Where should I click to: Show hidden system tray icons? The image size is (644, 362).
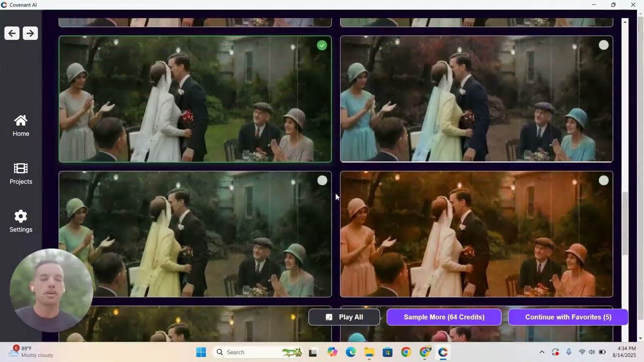[x=542, y=352]
